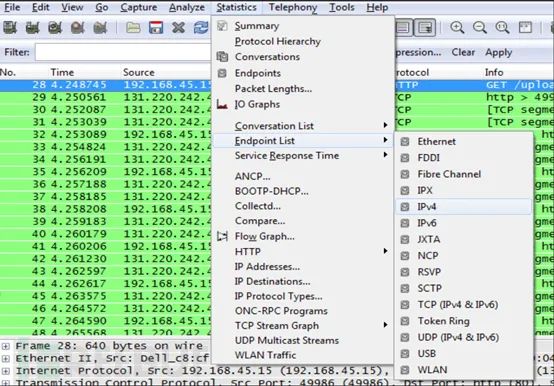Open the File menu
Screen dimensions: 554x386
coord(12,7)
